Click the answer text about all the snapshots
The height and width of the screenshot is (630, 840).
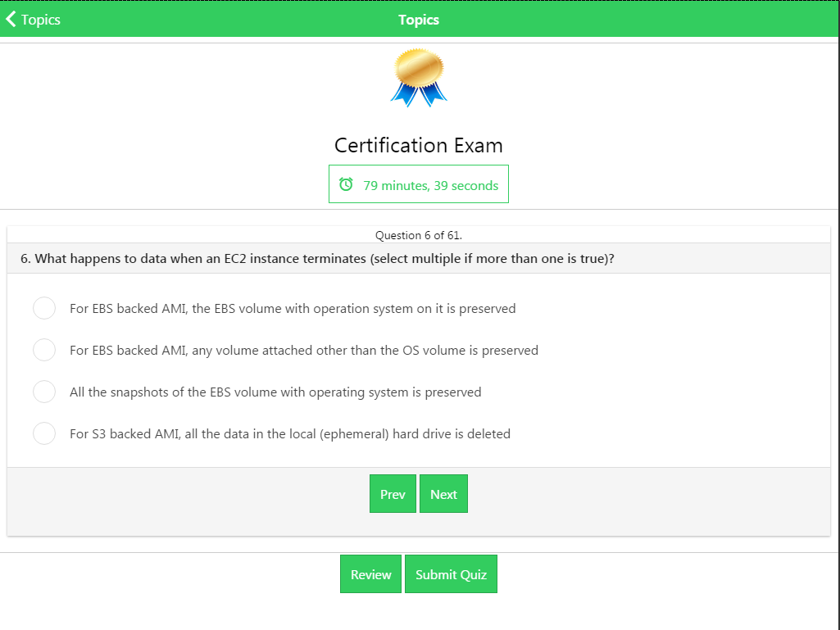point(275,392)
